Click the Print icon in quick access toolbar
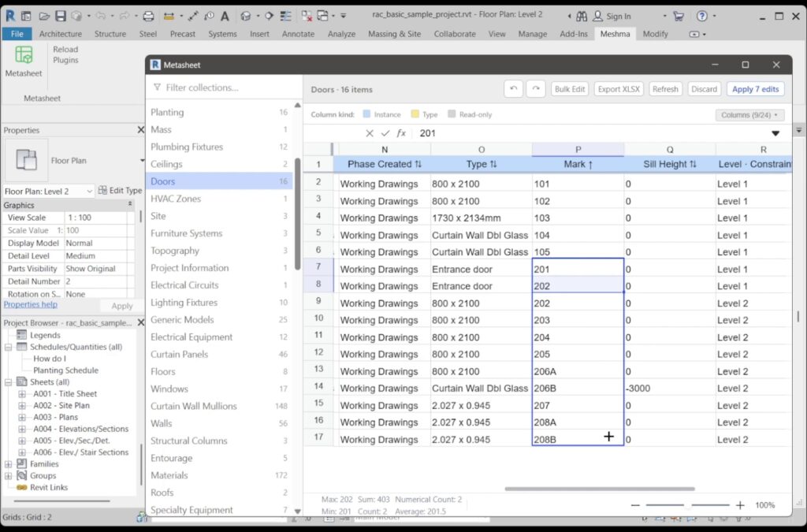Screen dimensions: 807x532 click(148, 16)
